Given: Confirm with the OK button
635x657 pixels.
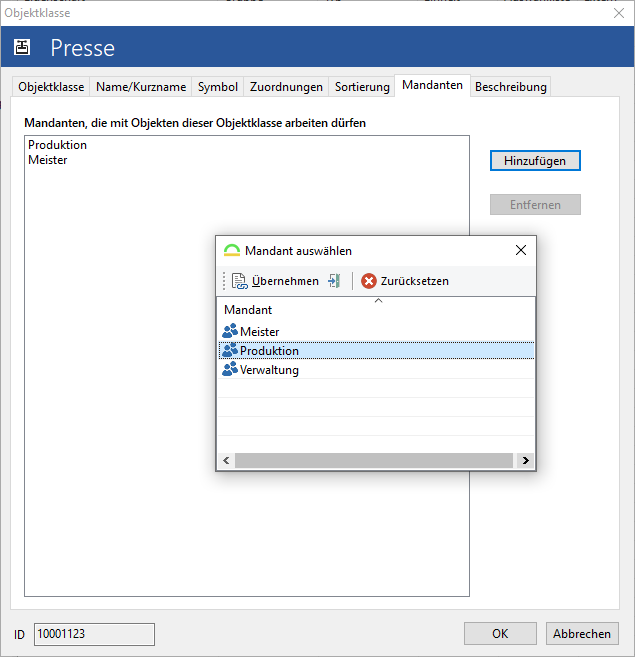Looking at the screenshot, I should [x=500, y=634].
